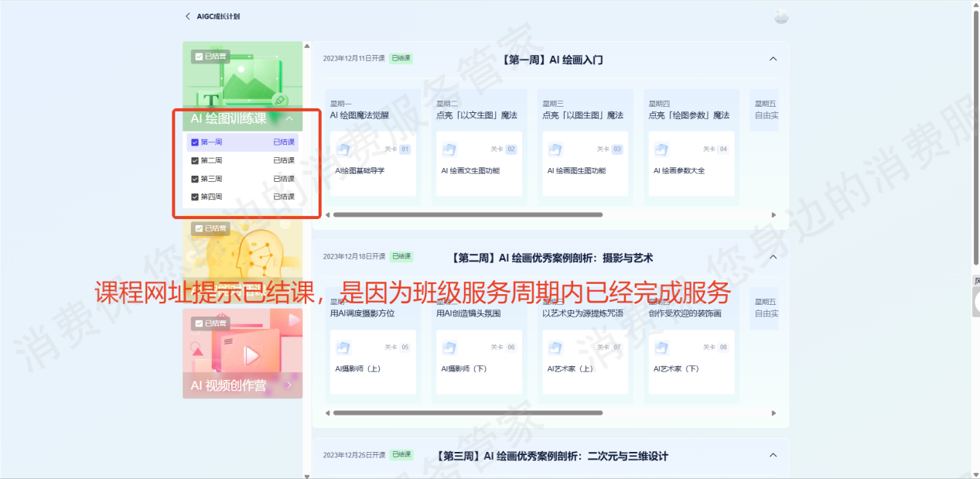Open the user avatar in top right
The height and width of the screenshot is (479, 980).
click(x=781, y=17)
